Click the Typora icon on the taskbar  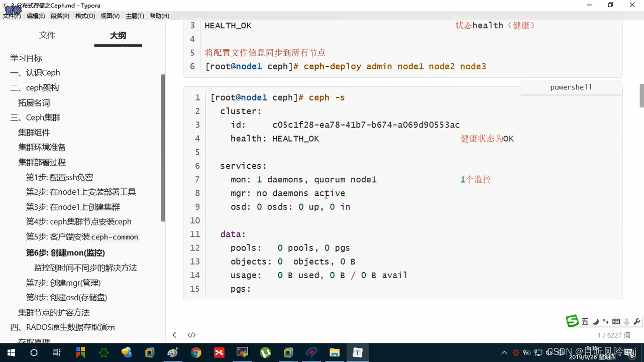358,352
